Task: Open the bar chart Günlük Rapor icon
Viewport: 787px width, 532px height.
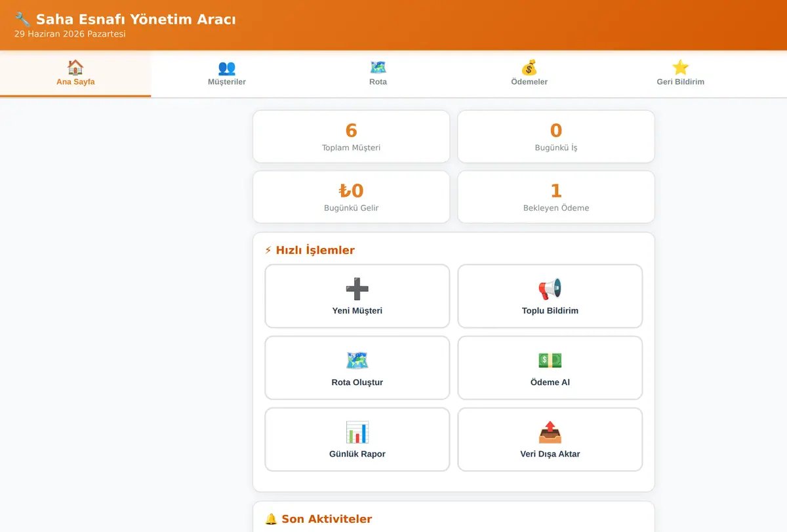Action: pyautogui.click(x=357, y=432)
